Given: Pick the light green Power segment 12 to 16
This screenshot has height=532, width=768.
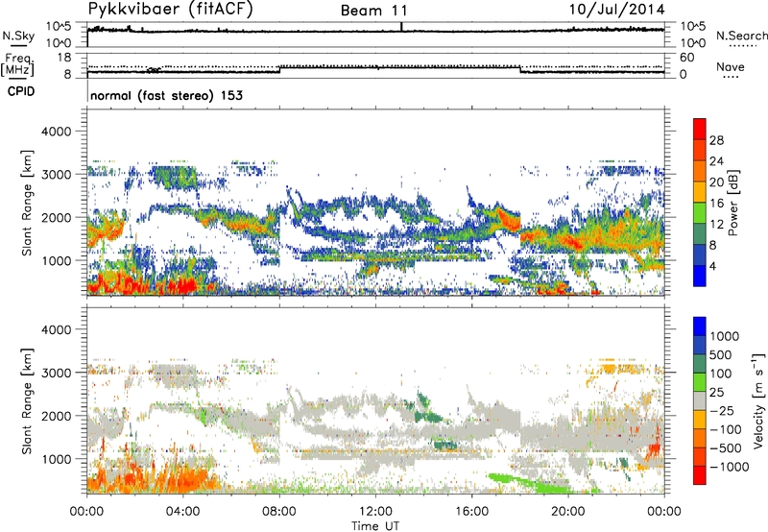Looking at the screenshot, I should tap(700, 213).
